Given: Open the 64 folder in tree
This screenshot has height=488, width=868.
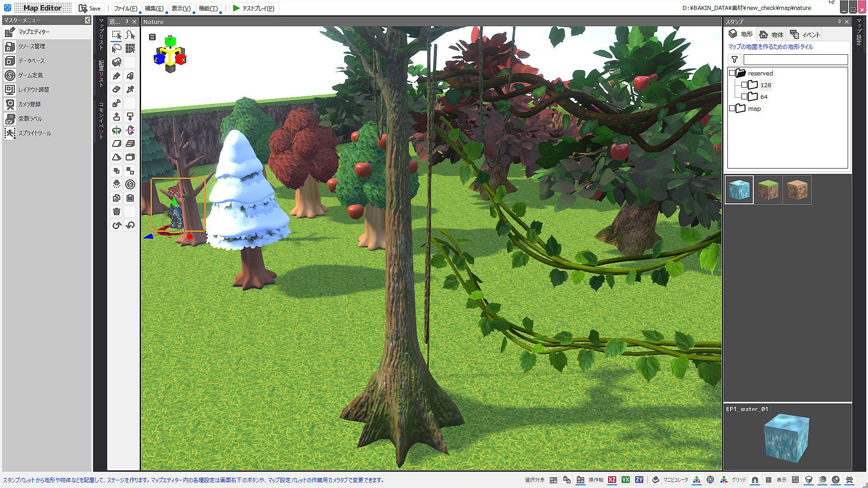Looking at the screenshot, I should click(764, 97).
